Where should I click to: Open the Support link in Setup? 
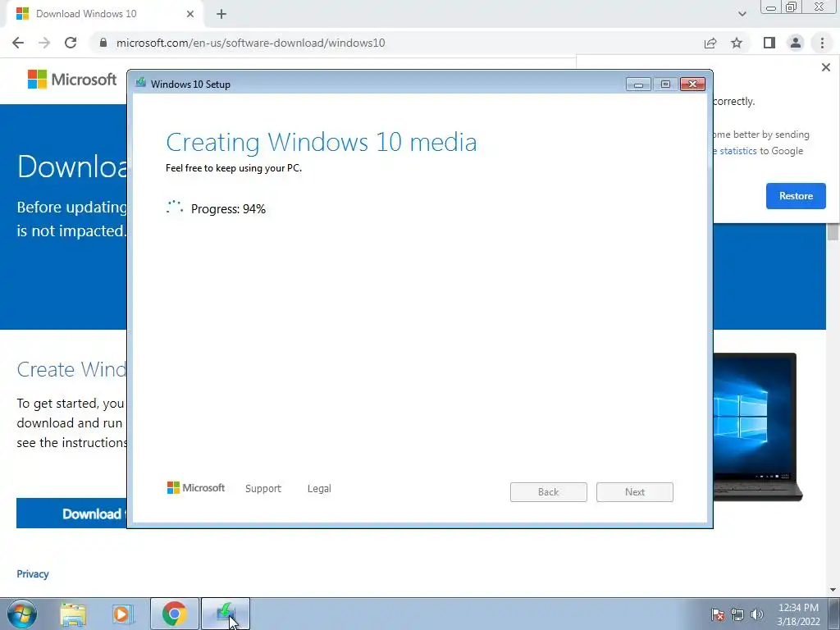click(x=263, y=489)
